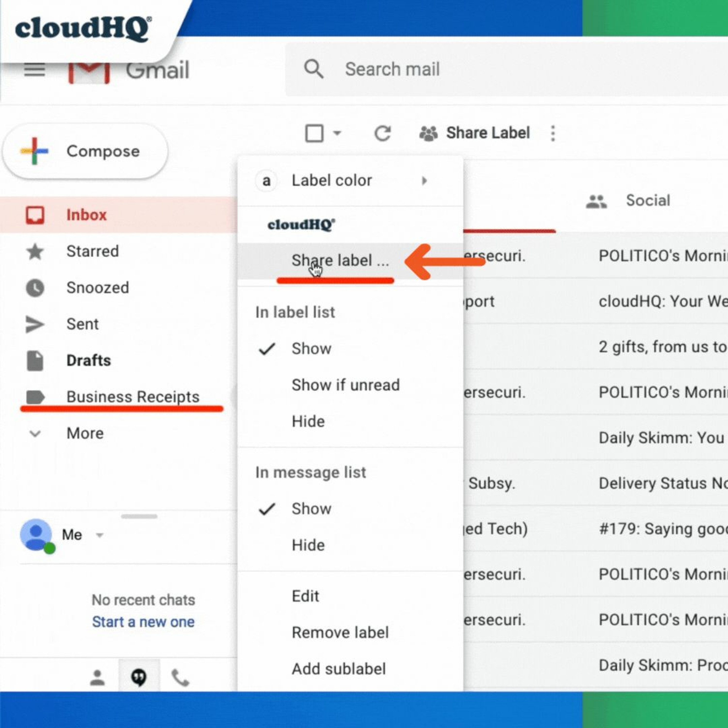Click the Snoozed clock icon
Viewport: 728px width, 728px height.
[35, 288]
